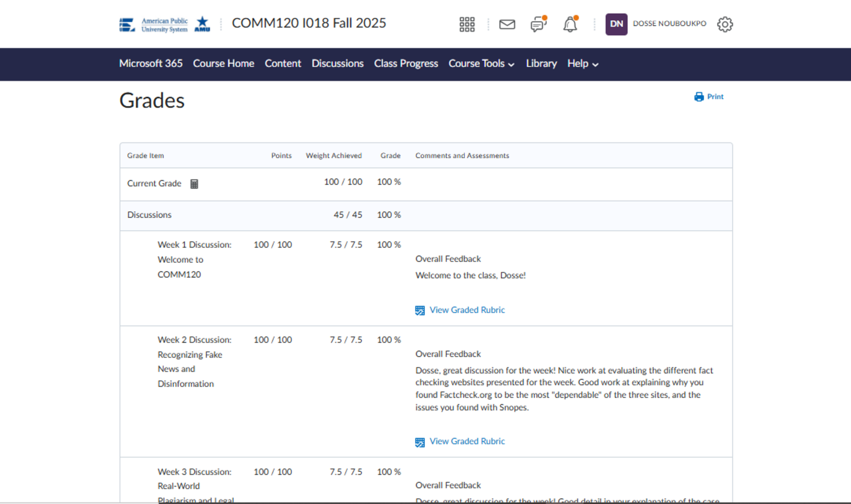Click rubric icon for Week 2 Discussion
Screen dimensions: 851x504
[x=420, y=442]
